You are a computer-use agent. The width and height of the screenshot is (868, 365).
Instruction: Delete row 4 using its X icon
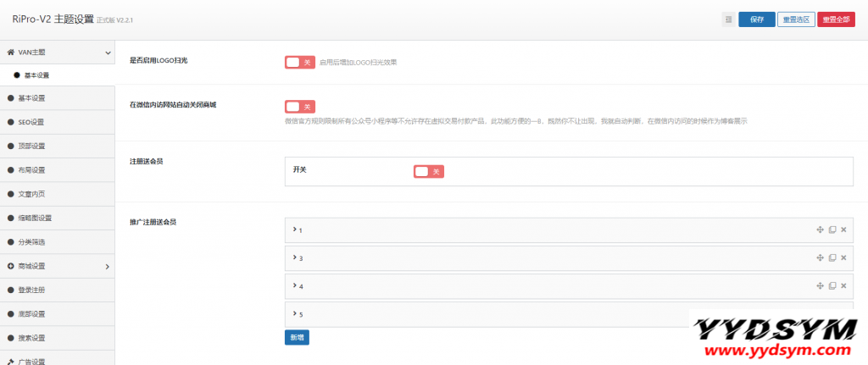pyautogui.click(x=843, y=285)
